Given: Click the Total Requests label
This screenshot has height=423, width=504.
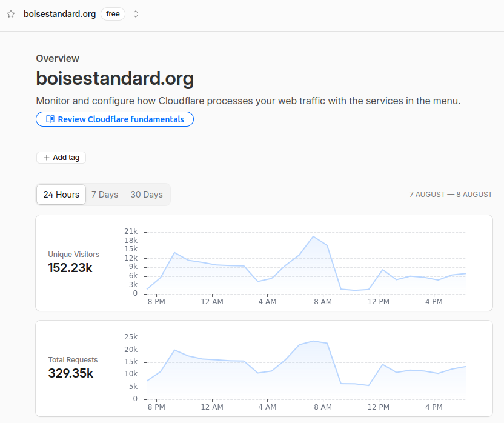Looking at the screenshot, I should 73,360.
